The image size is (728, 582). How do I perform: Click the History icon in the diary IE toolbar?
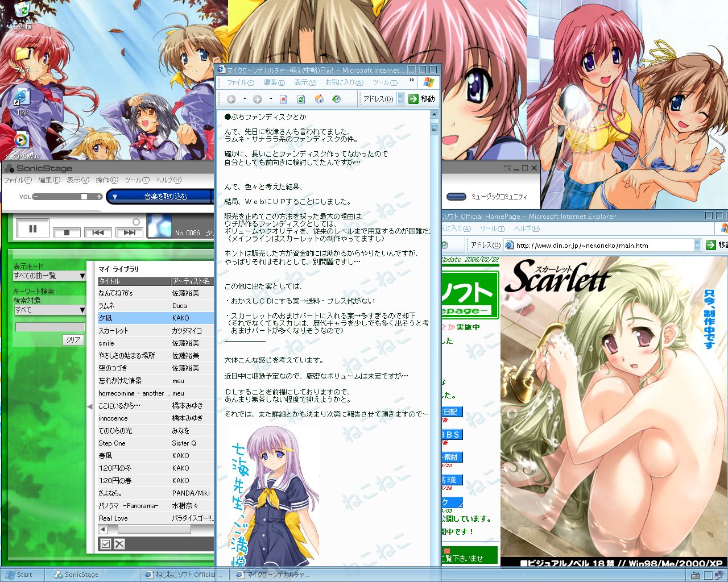337,99
